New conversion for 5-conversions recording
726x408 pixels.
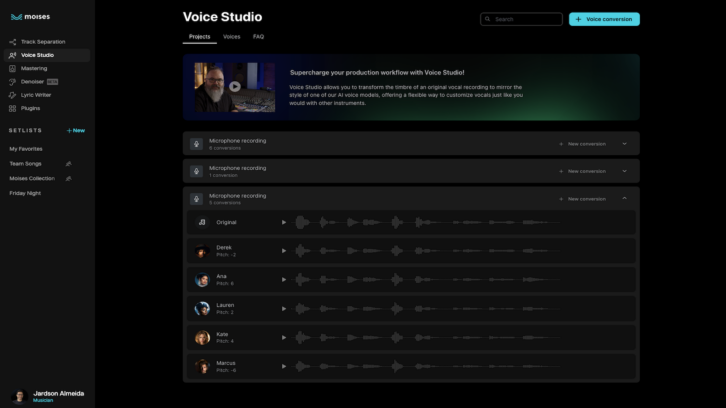coord(582,199)
